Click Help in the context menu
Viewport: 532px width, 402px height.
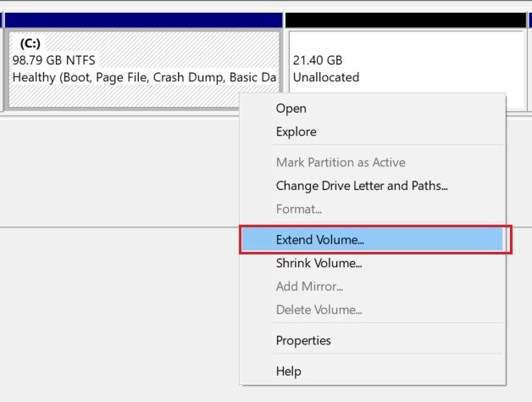[x=372, y=371]
